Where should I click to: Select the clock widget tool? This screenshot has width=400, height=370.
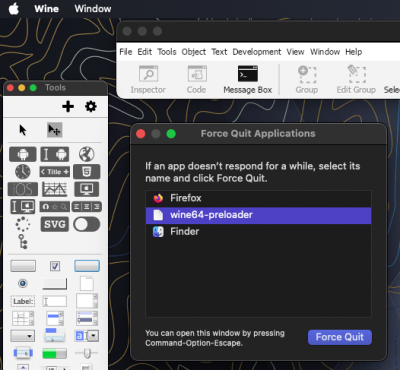pyautogui.click(x=23, y=172)
